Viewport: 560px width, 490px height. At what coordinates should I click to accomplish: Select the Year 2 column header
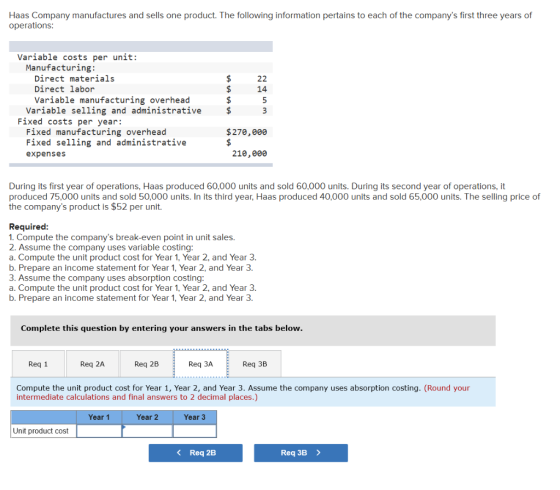147,417
